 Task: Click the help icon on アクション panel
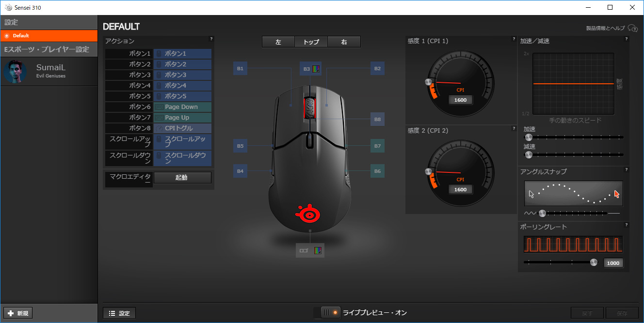211,39
